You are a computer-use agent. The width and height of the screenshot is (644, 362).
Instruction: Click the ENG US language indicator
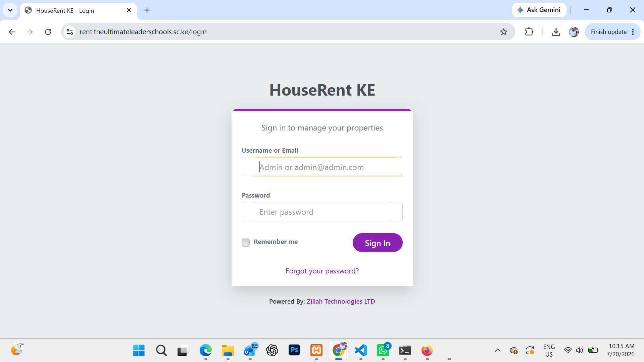[549, 351]
